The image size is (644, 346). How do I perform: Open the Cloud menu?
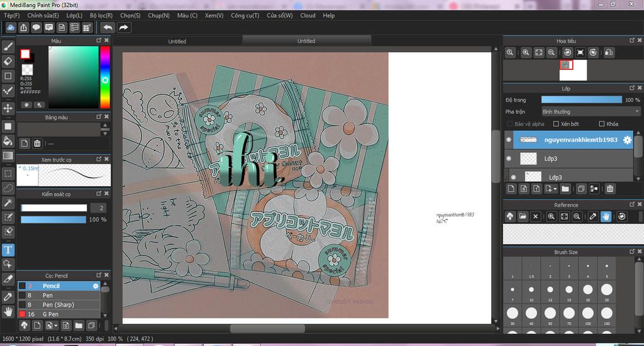point(308,15)
